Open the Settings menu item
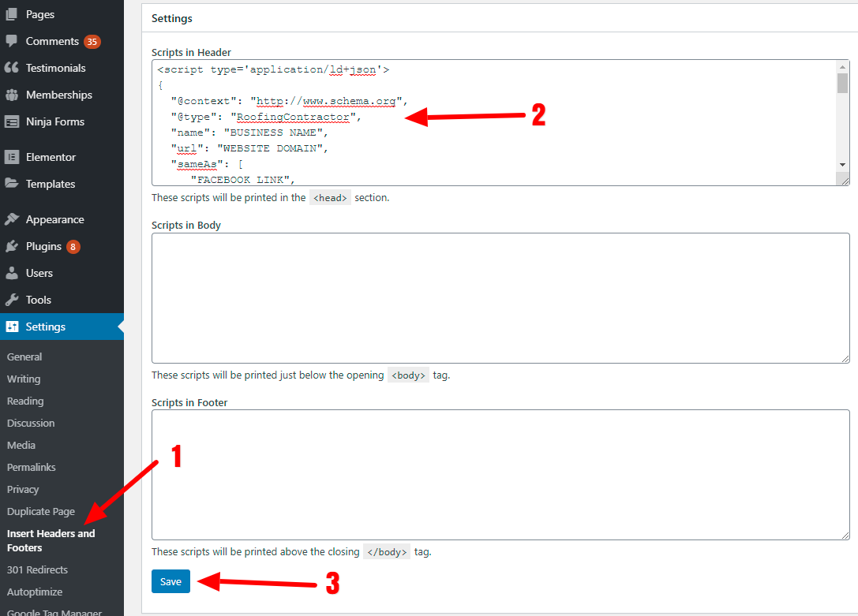Screen dimensions: 858x616 click(x=45, y=327)
